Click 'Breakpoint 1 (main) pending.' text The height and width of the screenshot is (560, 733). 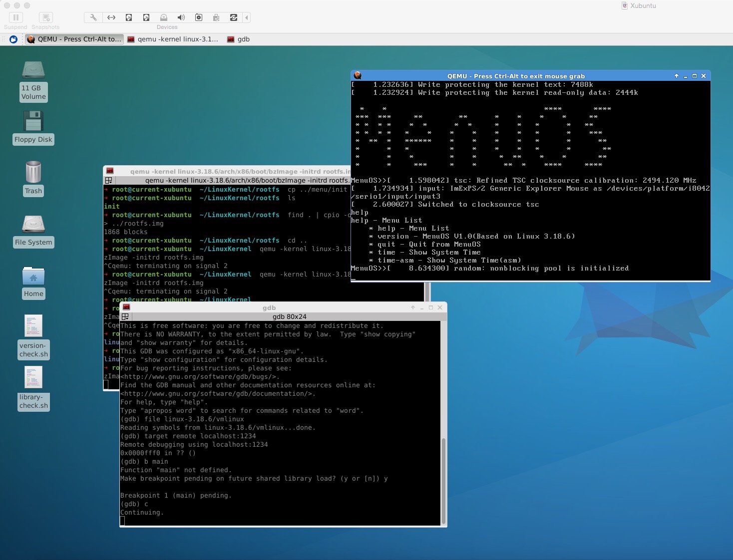[176, 495]
